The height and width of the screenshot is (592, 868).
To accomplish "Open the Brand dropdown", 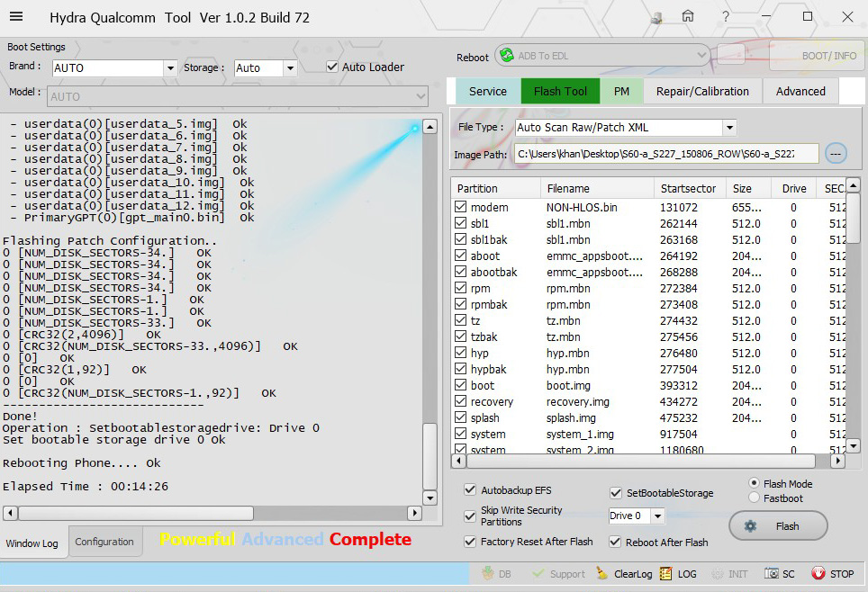I will click(x=170, y=68).
